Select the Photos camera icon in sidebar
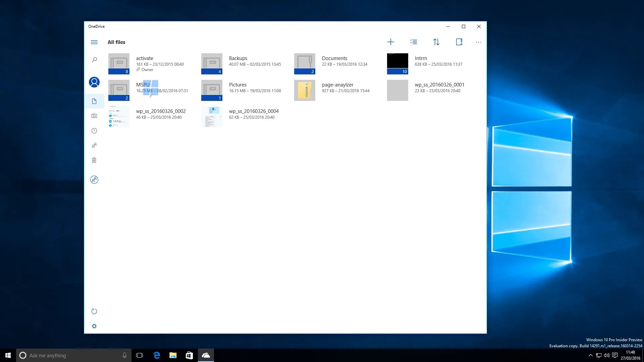 tap(94, 116)
